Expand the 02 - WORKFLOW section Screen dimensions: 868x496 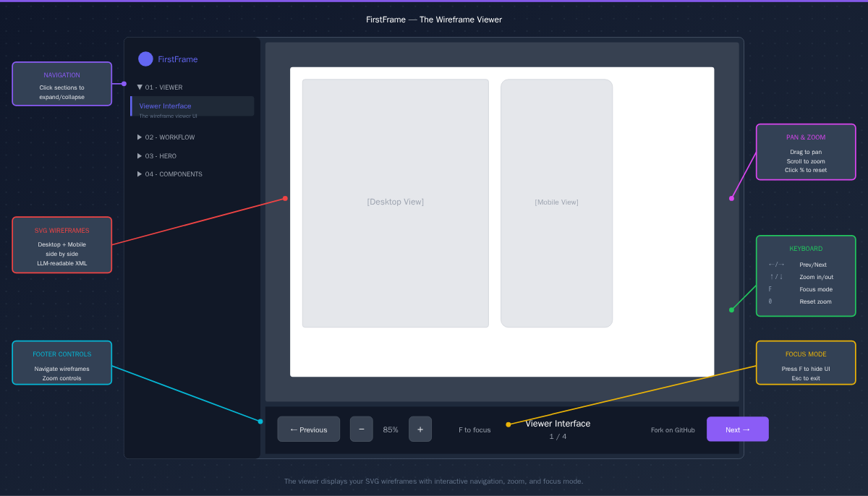point(166,137)
